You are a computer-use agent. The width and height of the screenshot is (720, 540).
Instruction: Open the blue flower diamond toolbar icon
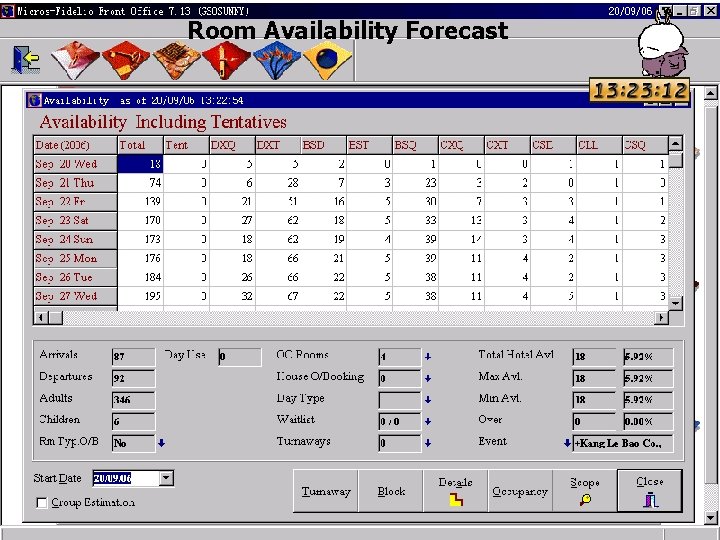277,60
